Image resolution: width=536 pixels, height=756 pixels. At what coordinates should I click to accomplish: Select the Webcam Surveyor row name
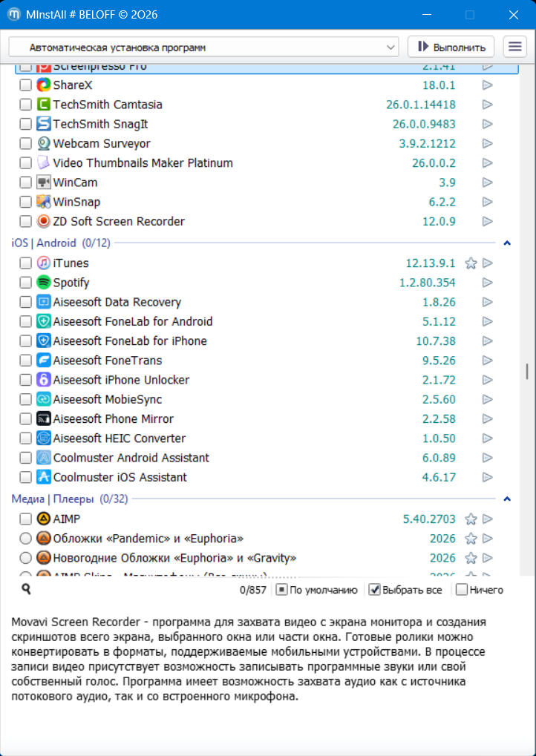102,144
